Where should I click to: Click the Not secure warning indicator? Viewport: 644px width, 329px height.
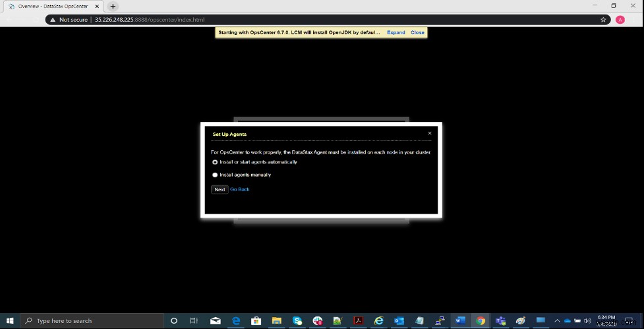69,20
